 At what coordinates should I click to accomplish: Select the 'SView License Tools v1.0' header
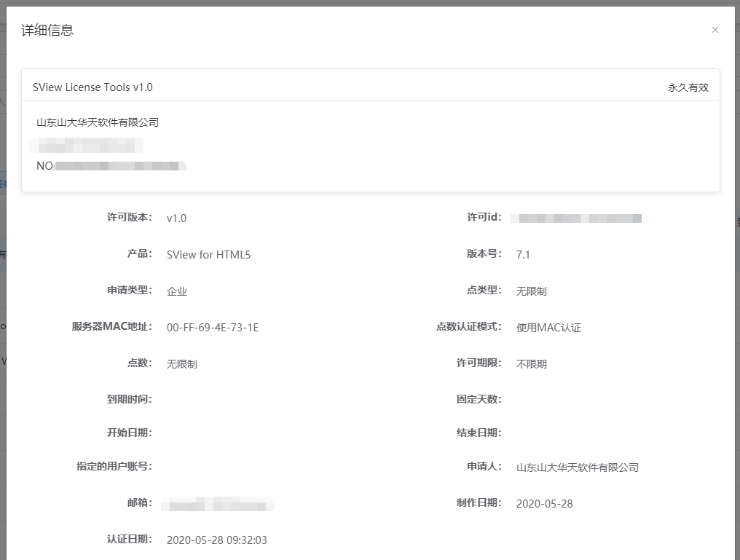(x=92, y=87)
